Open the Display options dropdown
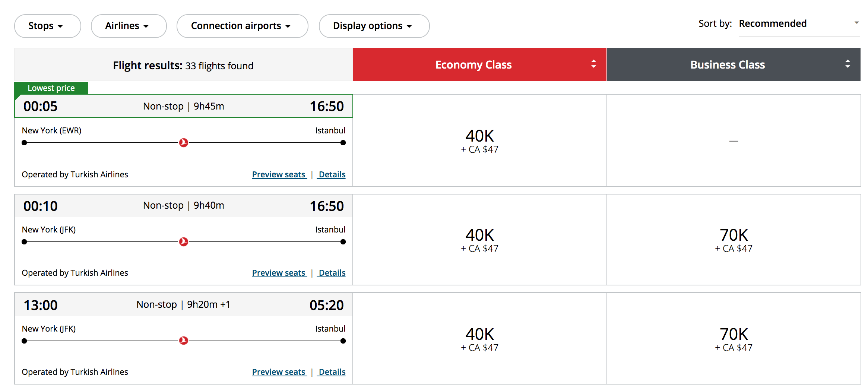Viewport: 868px width, 389px height. [374, 26]
